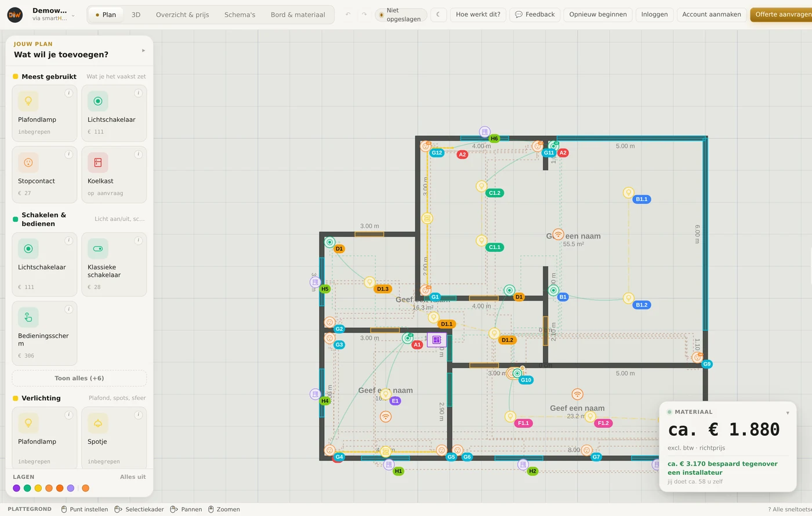Click the G12 socket label on plan

(437, 153)
